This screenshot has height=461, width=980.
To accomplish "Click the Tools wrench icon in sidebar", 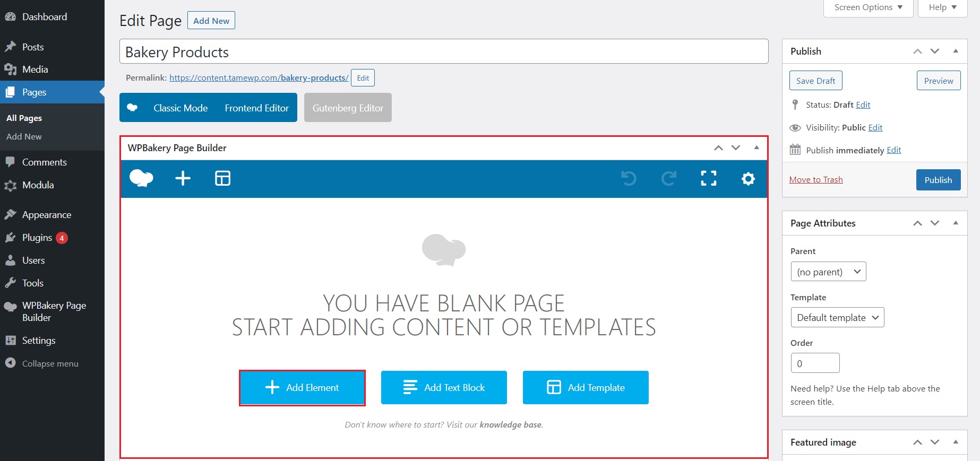I will coord(10,283).
